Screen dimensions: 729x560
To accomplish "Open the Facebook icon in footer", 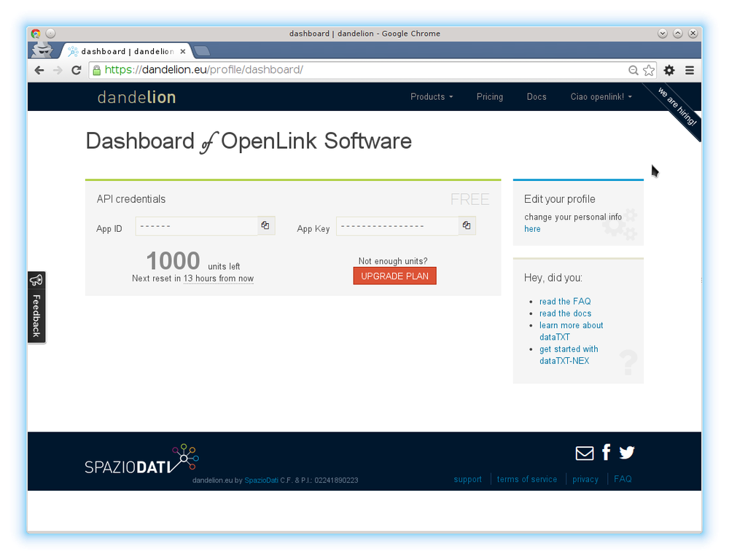I will 607,452.
